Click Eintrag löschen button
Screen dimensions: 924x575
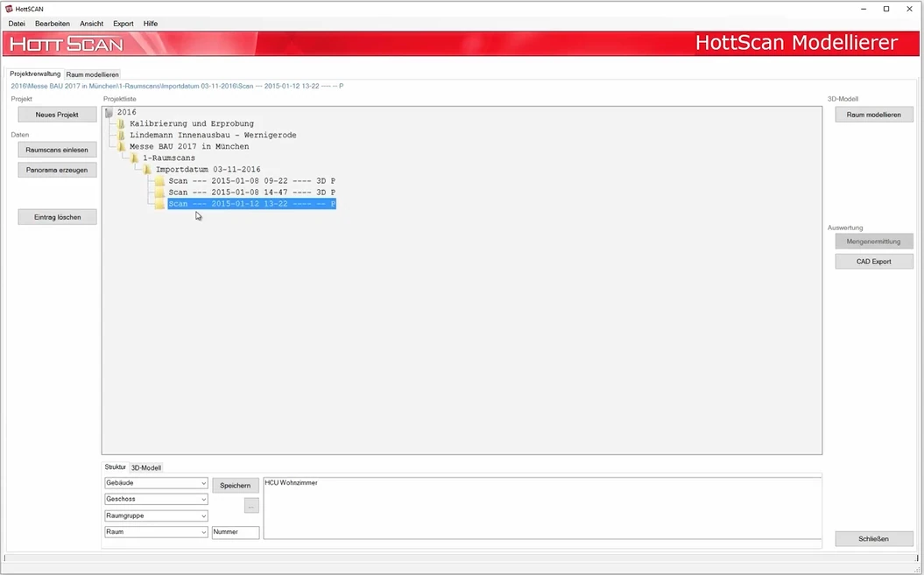57,217
